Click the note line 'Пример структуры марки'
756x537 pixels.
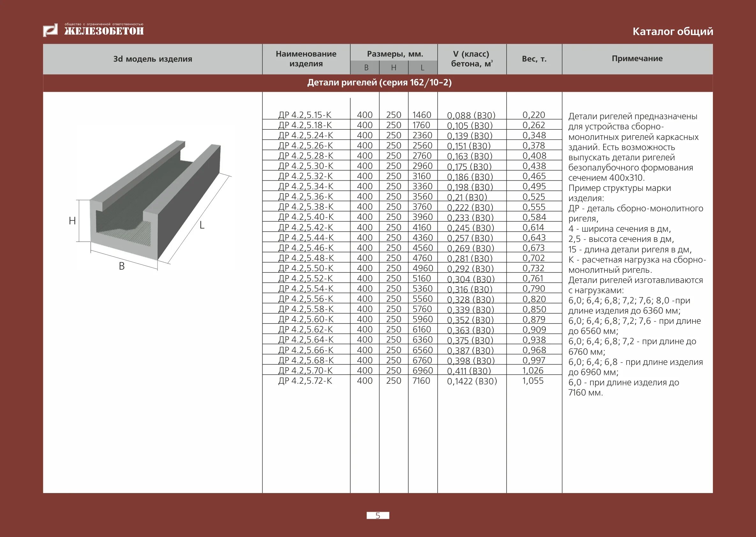619,188
